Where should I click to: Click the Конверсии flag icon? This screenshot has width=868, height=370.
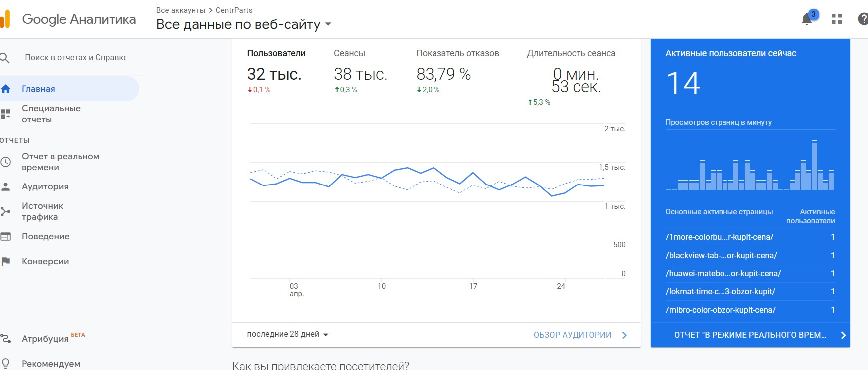tap(6, 261)
